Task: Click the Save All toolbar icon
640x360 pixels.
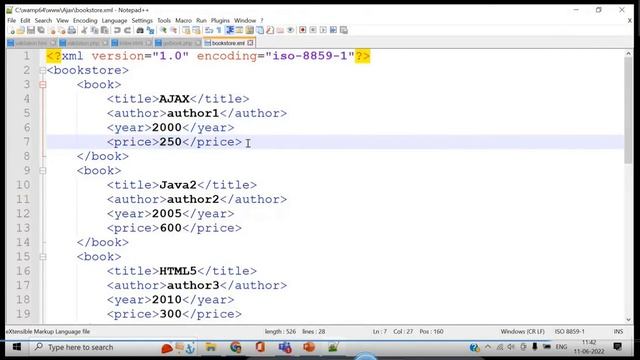Action: point(41,30)
